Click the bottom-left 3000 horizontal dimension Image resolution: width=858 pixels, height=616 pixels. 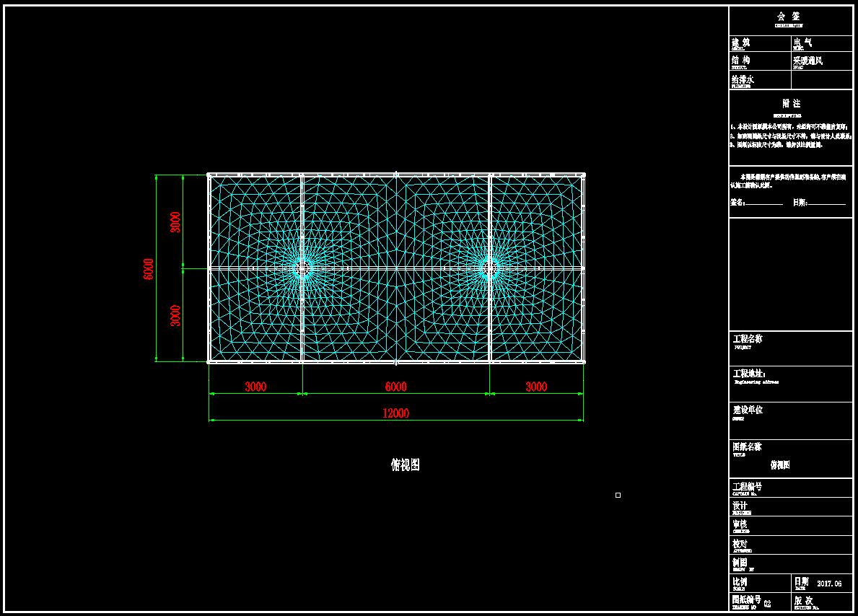click(x=255, y=387)
